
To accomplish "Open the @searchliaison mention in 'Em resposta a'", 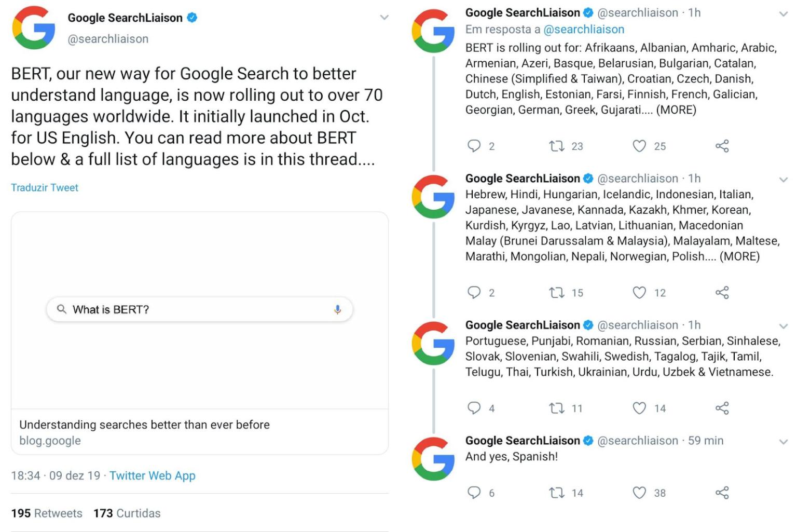I will [583, 30].
